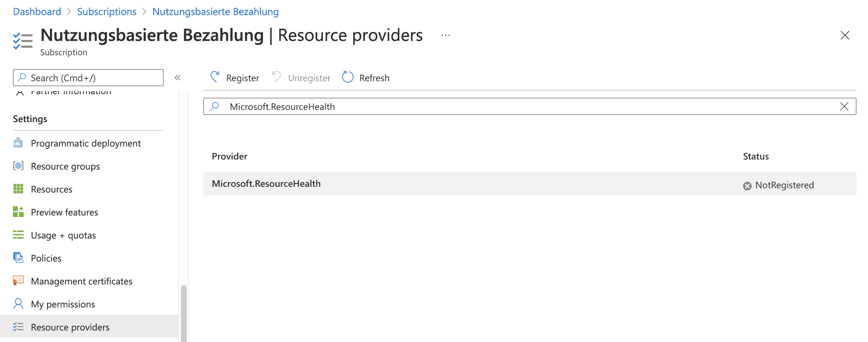Click the Preview features icon
Image resolution: width=868 pixels, height=342 pixels.
pos(18,212)
